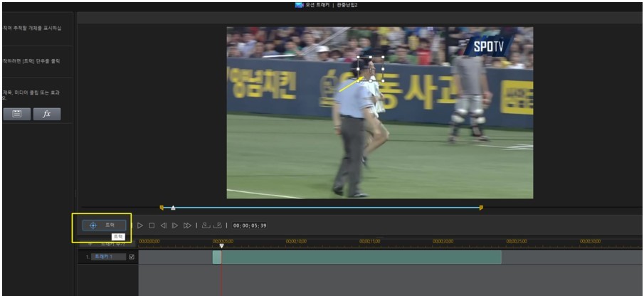
Task: Select the Tracker 1 (트래커 1) label
Action: (107, 257)
